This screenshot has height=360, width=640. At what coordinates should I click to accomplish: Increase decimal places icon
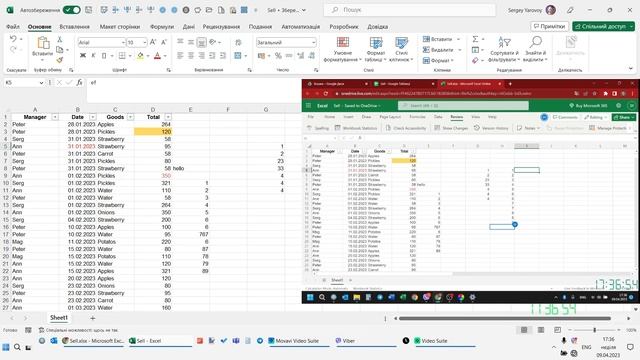pos(300,56)
